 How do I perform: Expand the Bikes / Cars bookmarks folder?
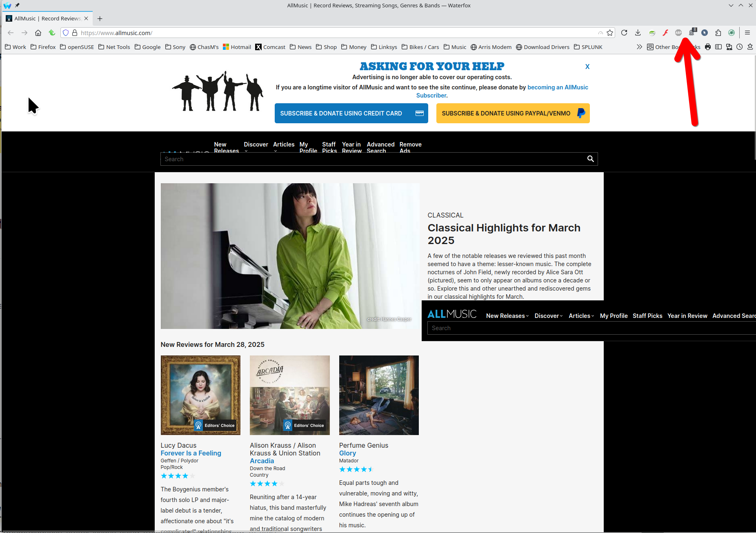click(x=420, y=47)
